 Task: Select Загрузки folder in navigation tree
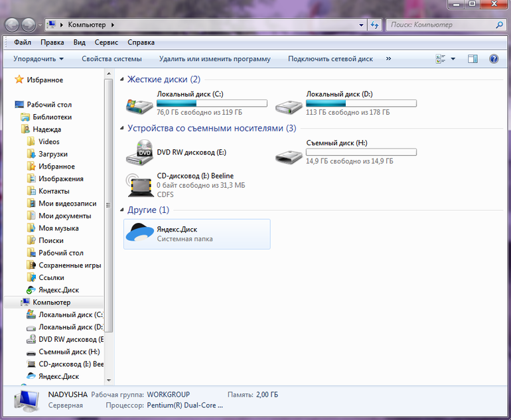click(x=52, y=154)
